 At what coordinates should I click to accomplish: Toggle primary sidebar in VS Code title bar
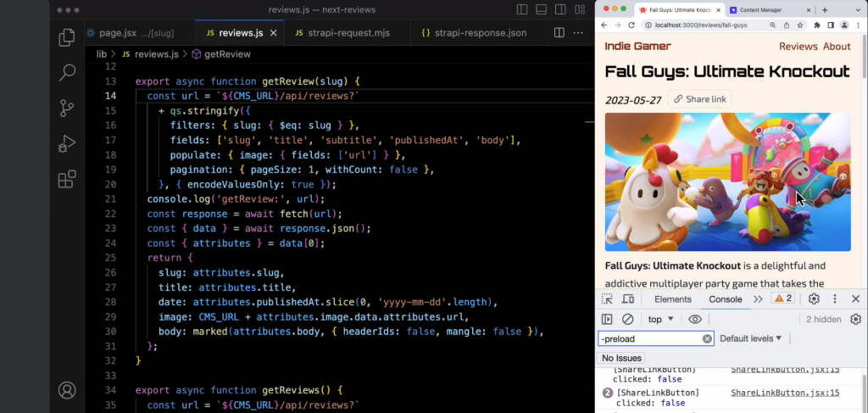click(x=522, y=9)
